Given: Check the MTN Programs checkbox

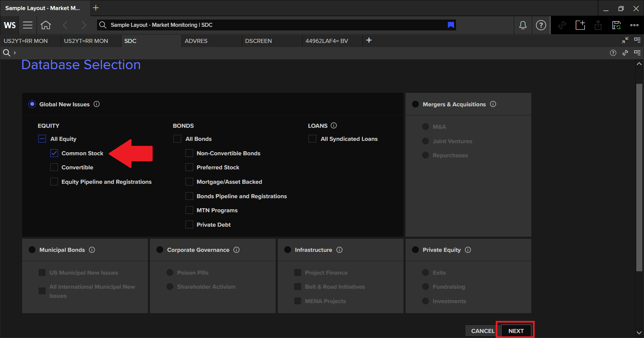Looking at the screenshot, I should coord(189,210).
